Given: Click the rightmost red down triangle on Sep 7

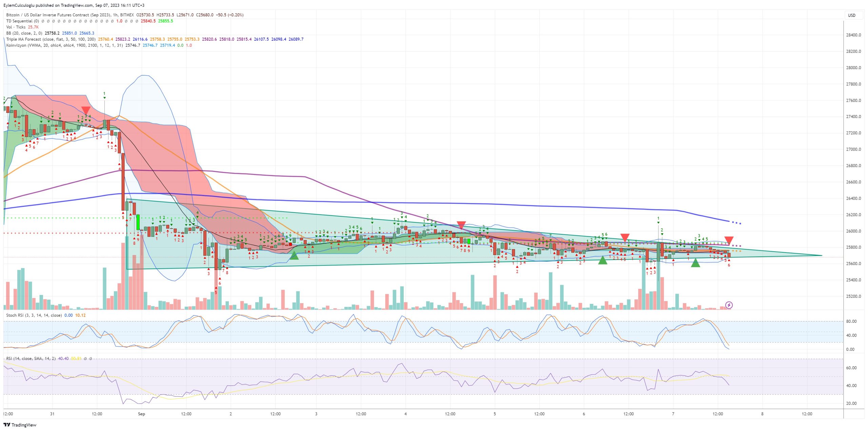Looking at the screenshot, I should point(729,240).
